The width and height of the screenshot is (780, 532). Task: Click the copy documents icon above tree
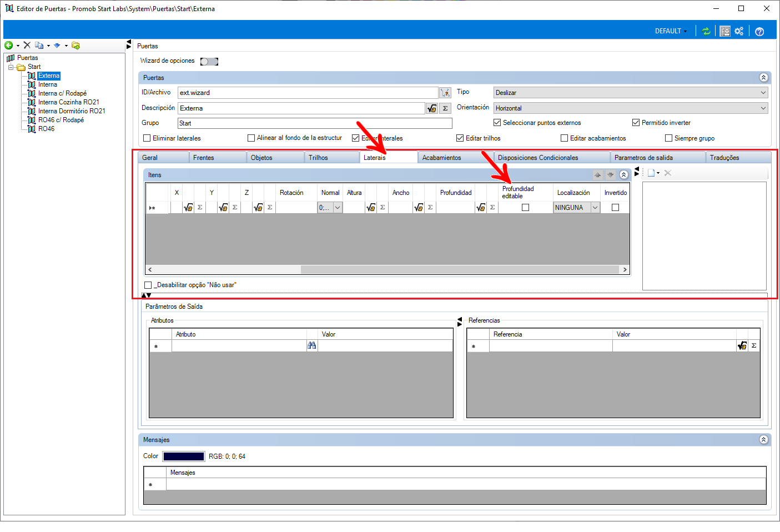[39, 46]
